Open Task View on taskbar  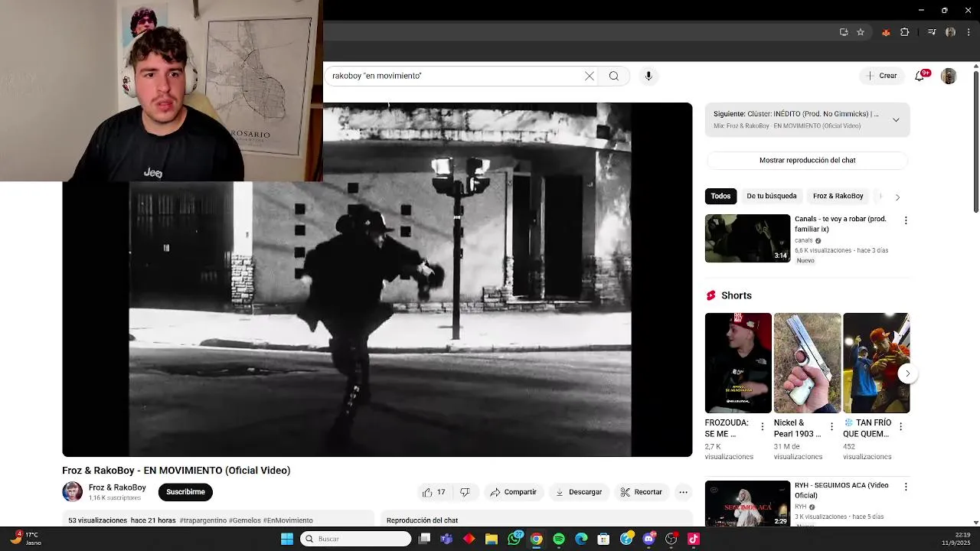click(x=424, y=539)
